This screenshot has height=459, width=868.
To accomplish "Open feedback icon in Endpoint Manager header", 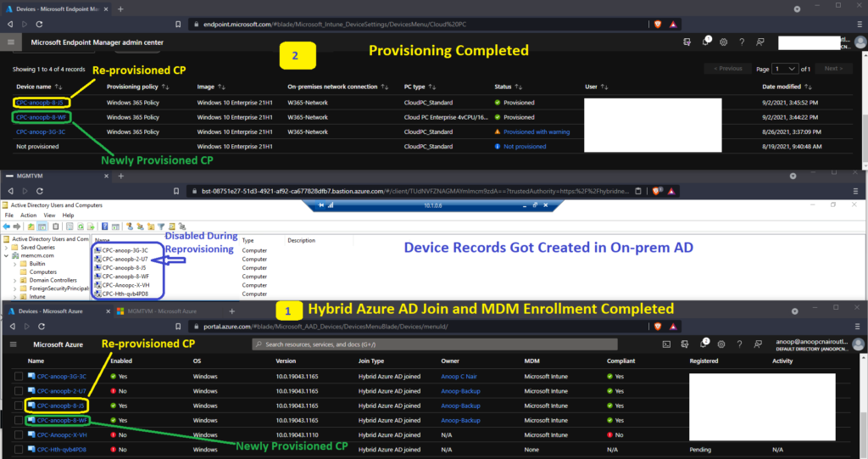I will pos(760,42).
